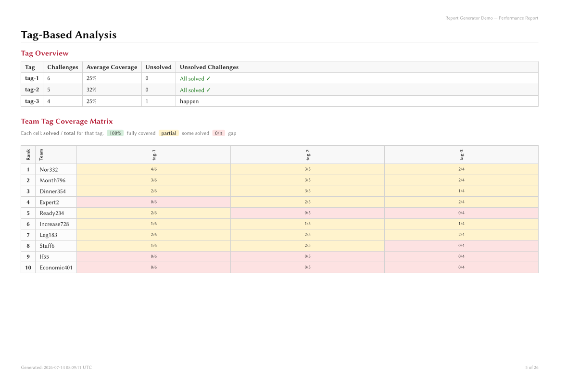Click the 3/6 cell for Month796
This screenshot has width=567, height=392.
(x=154, y=180)
